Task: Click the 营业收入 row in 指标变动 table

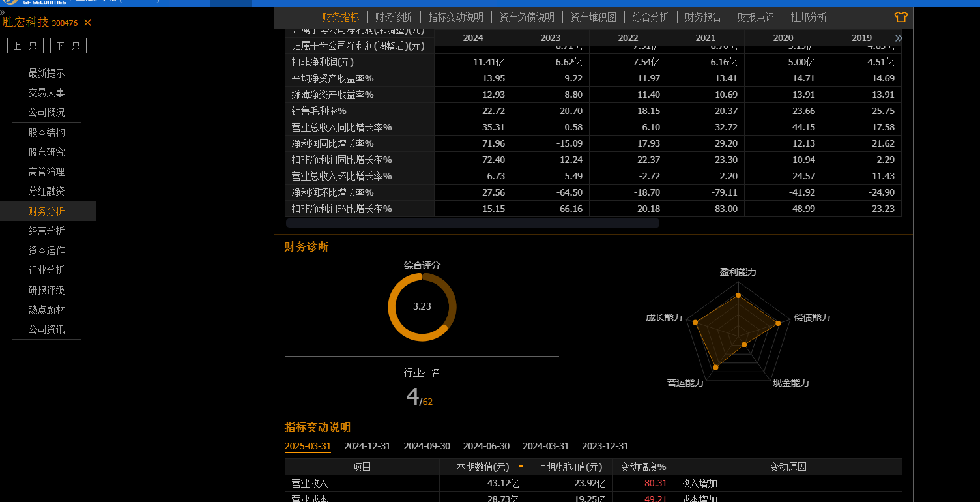Action: 594,483
